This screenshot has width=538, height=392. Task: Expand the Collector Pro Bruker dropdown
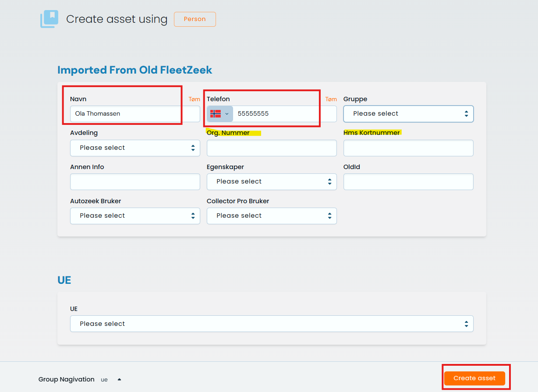pyautogui.click(x=272, y=216)
